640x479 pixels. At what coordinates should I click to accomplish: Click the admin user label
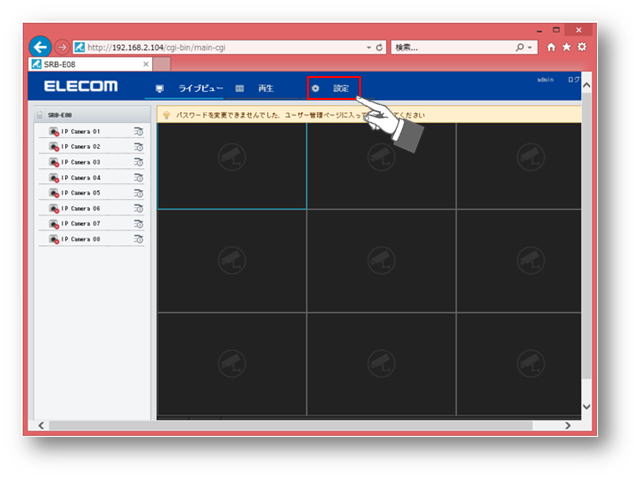tap(545, 80)
